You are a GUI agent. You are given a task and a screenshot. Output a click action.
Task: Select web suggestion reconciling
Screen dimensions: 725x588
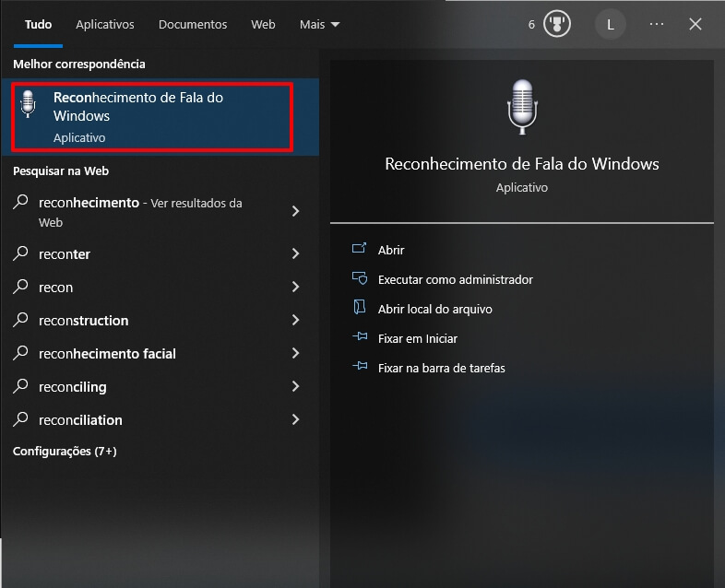[x=160, y=386]
